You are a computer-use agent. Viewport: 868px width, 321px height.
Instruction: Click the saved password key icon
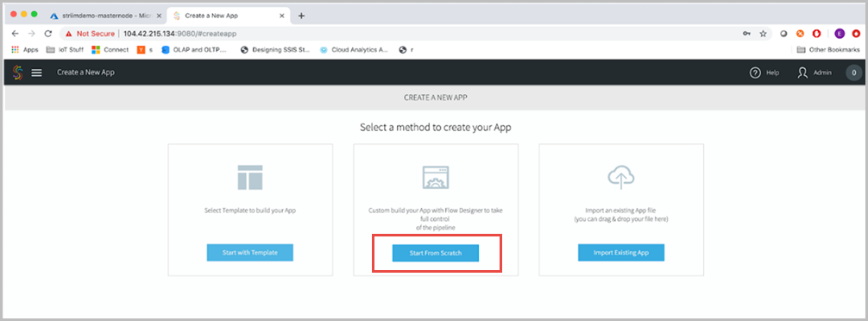[746, 34]
